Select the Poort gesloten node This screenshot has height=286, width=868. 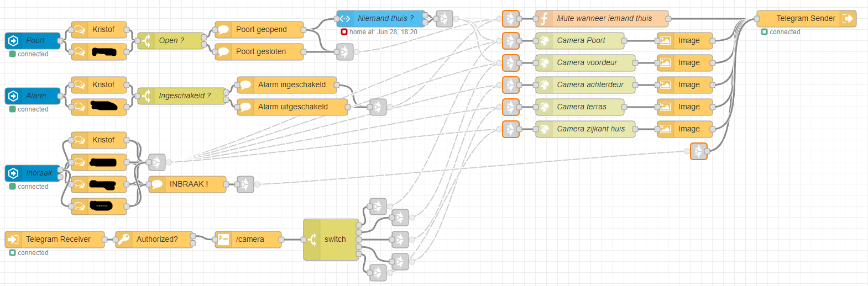point(260,51)
